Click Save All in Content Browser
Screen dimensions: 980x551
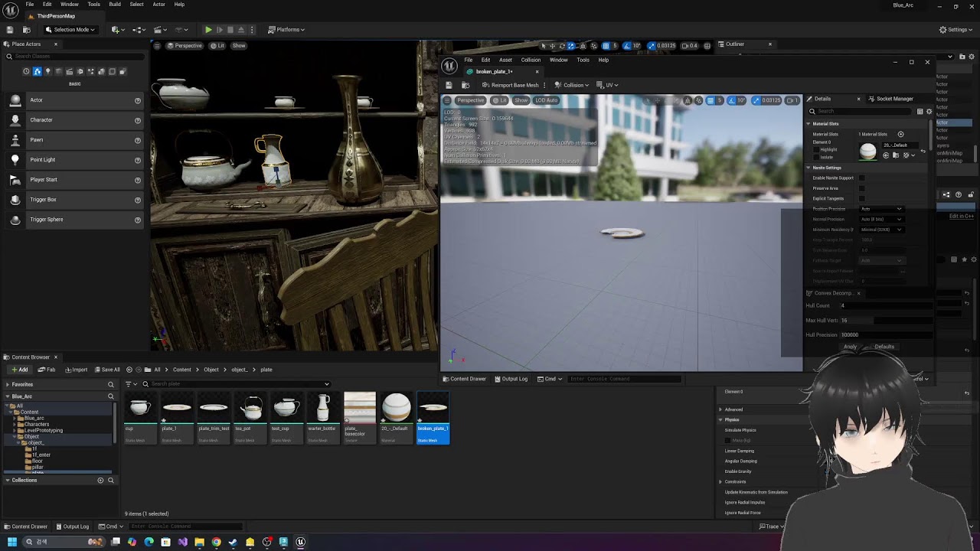[x=106, y=370]
